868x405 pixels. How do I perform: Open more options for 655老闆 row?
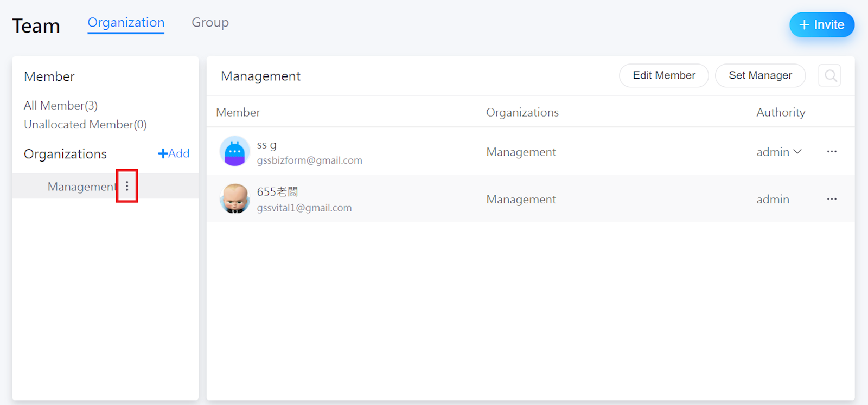[832, 199]
